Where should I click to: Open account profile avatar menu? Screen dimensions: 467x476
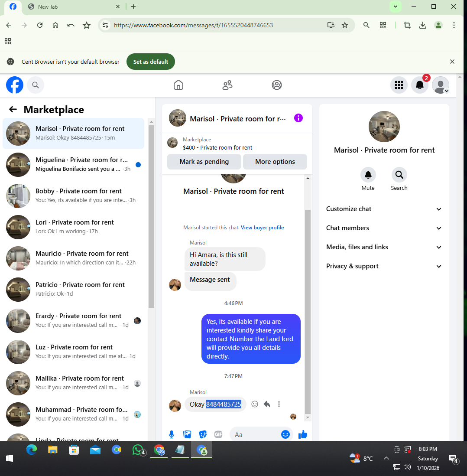point(440,85)
